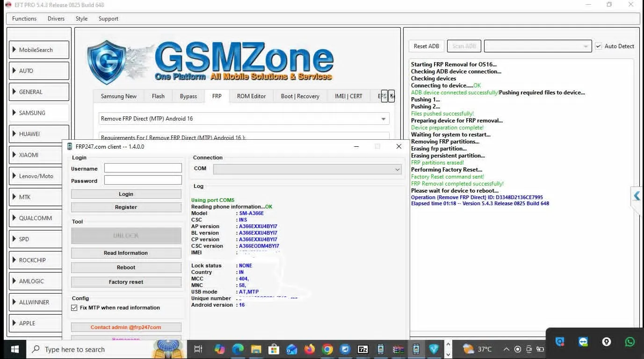Image resolution: width=644 pixels, height=359 pixels.
Task: Open Microsoft Store from the taskbar
Action: 274,349
